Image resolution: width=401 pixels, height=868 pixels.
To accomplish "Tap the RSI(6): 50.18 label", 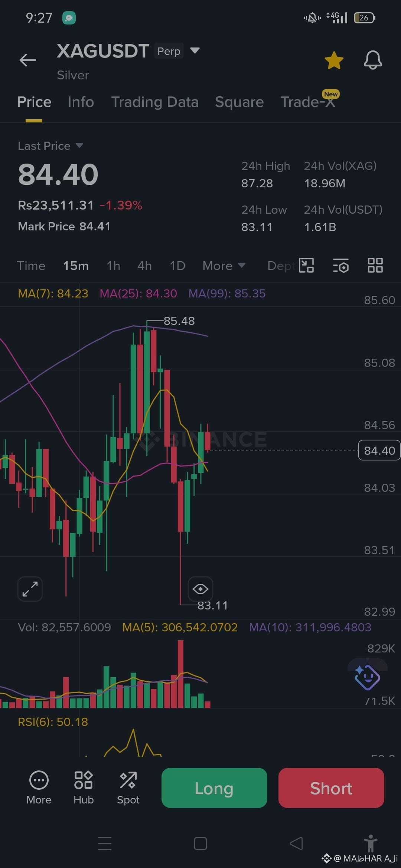I will pos(53,722).
